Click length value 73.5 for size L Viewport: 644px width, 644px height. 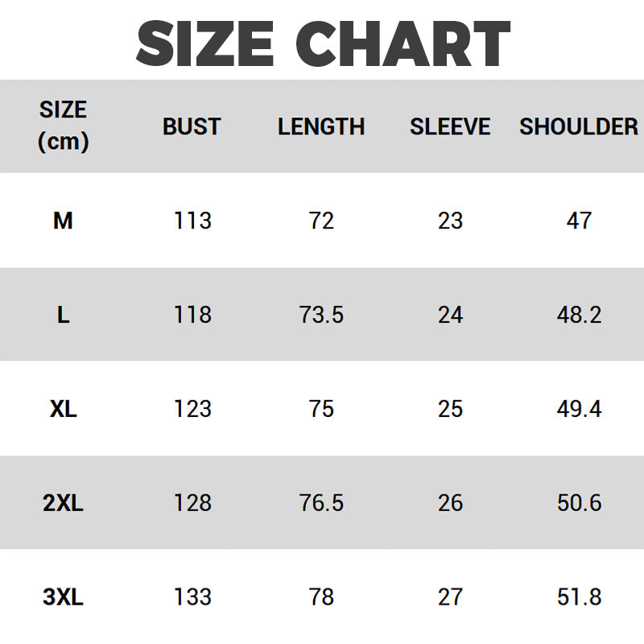tap(321, 315)
